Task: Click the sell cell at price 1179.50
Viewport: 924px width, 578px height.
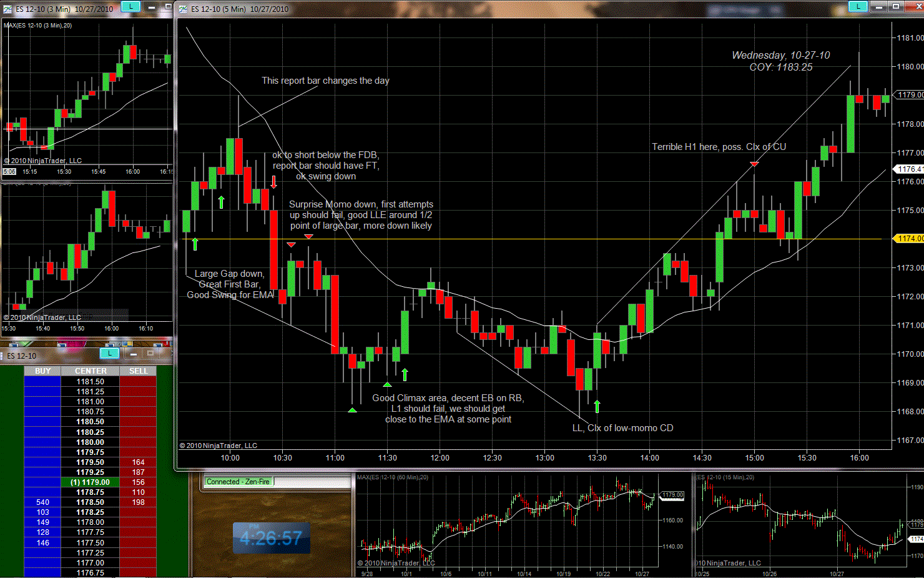Action: tap(138, 462)
